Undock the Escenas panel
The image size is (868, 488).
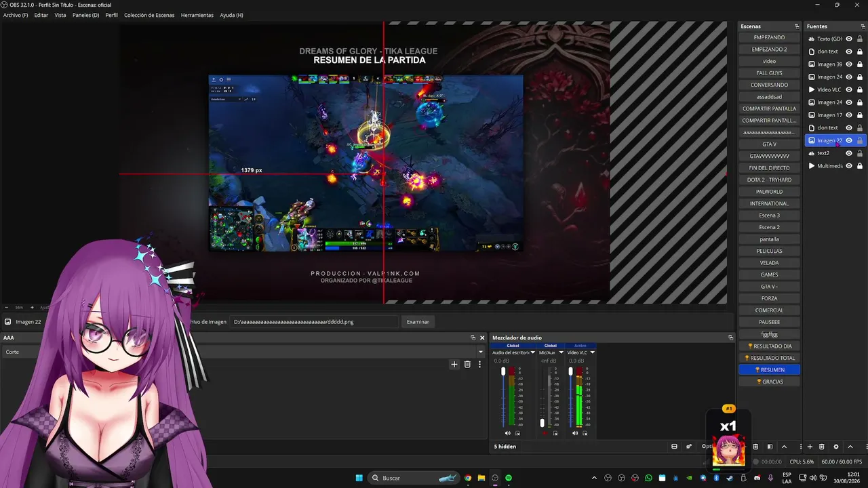797,26
